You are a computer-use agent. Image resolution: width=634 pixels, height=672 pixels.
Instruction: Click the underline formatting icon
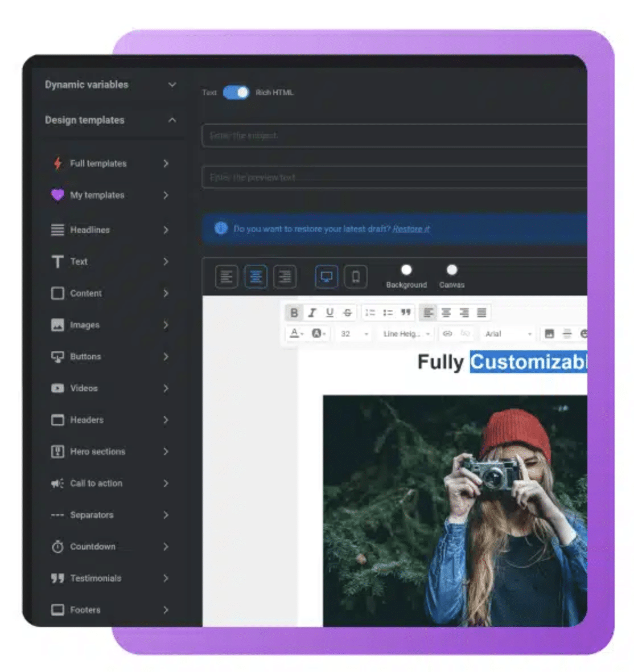click(x=330, y=313)
